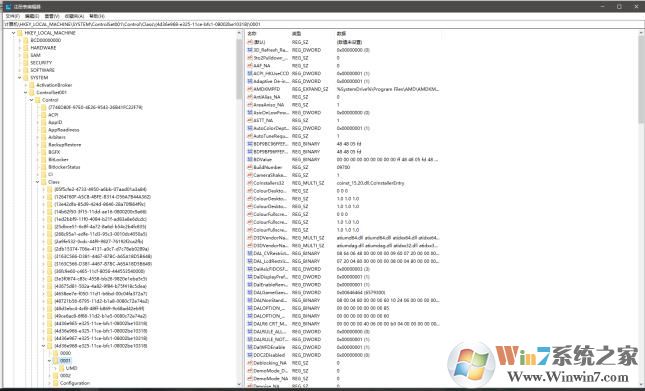Viewport: 645px width, 391px height.
Task: Click the 0x00646464 (6579300) data value
Action: tap(361, 292)
